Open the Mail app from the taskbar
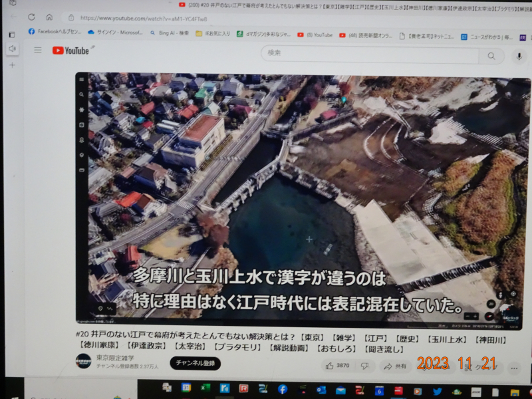Image resolution: width=532 pixels, height=399 pixels. pos(340,390)
